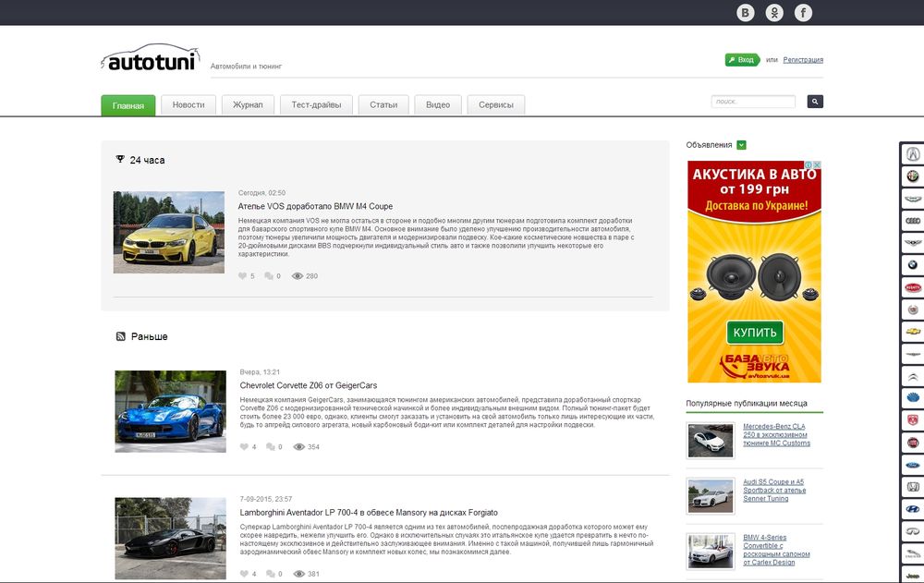
Task: Select the Aston Martin brand logo
Action: [913, 199]
